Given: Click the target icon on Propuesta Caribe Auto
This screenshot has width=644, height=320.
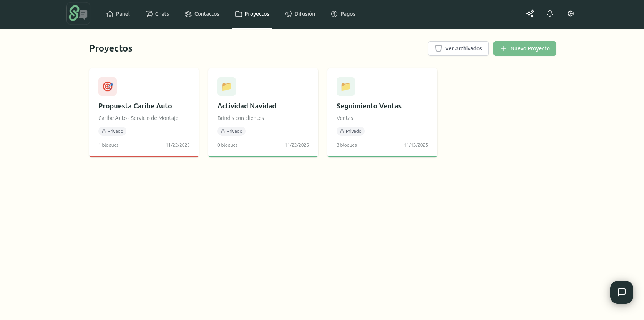Looking at the screenshot, I should point(108,87).
